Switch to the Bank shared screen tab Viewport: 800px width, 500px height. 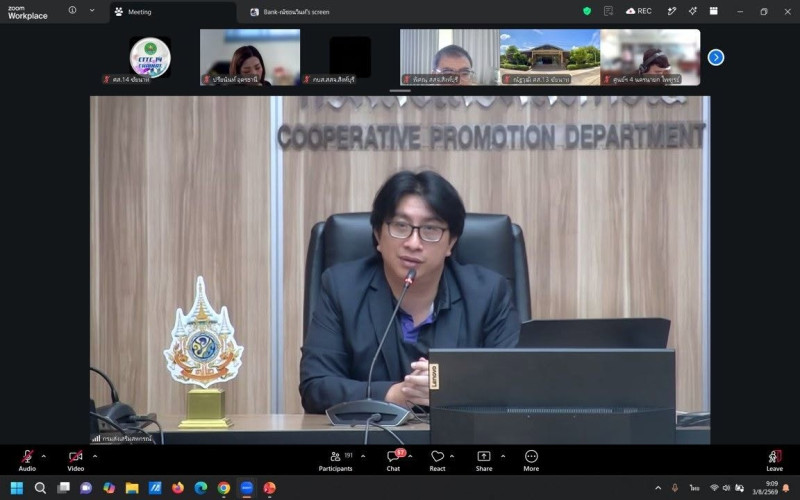(290, 12)
